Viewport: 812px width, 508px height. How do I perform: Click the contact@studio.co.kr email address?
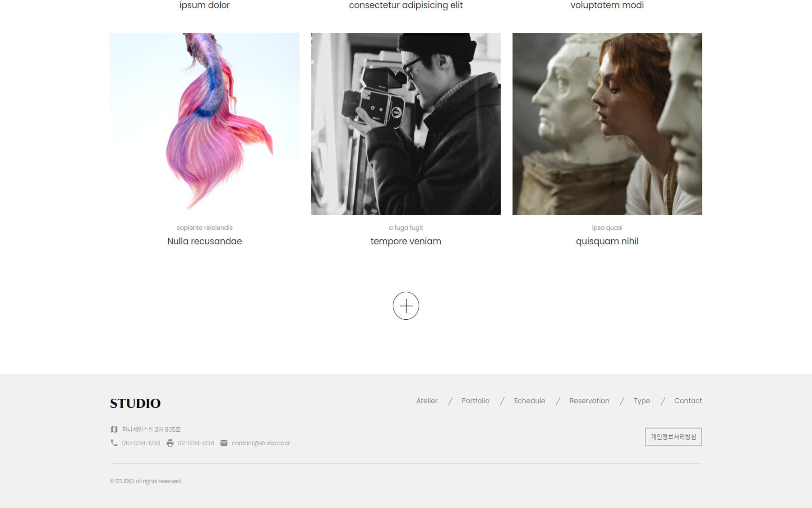pyautogui.click(x=261, y=443)
